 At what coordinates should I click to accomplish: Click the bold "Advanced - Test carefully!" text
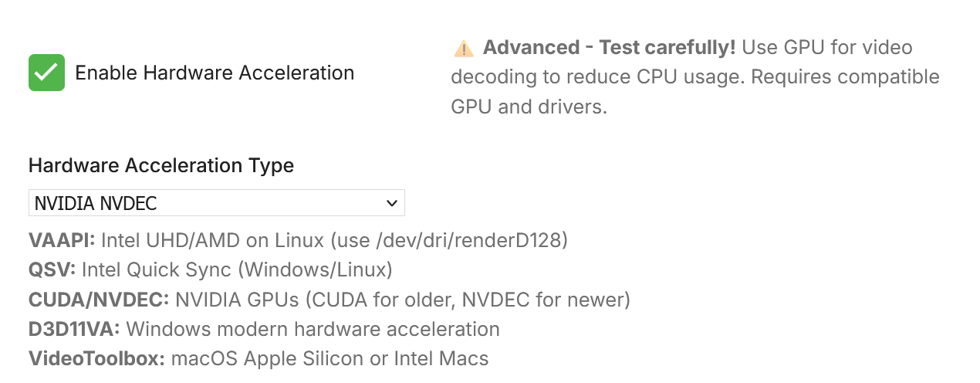point(609,48)
